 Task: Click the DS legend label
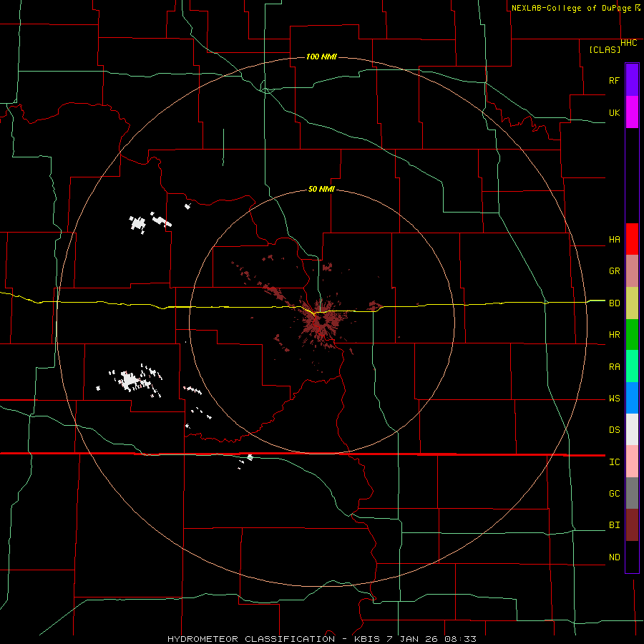point(614,430)
